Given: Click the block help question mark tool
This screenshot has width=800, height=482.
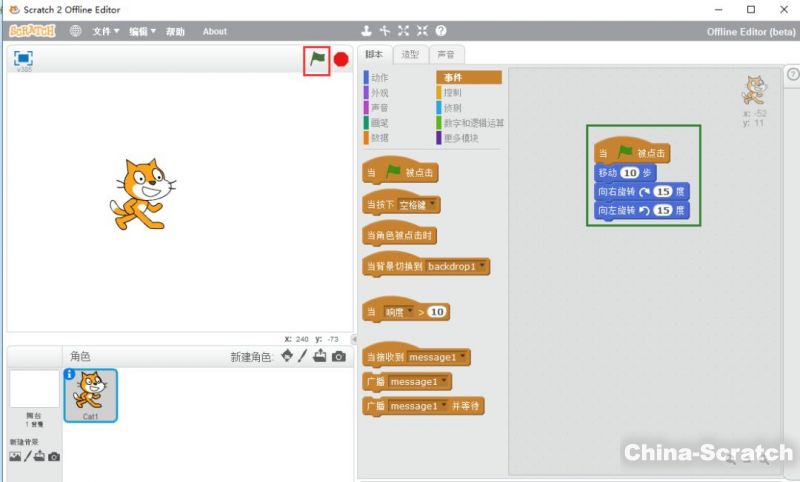Looking at the screenshot, I should click(x=441, y=31).
